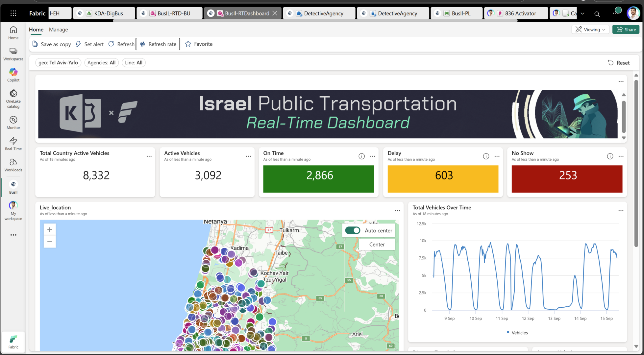Click the green Share button

pyautogui.click(x=626, y=30)
